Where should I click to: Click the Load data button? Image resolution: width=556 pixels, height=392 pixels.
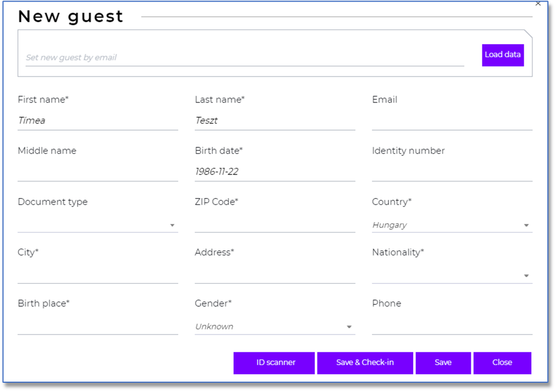[502, 55]
